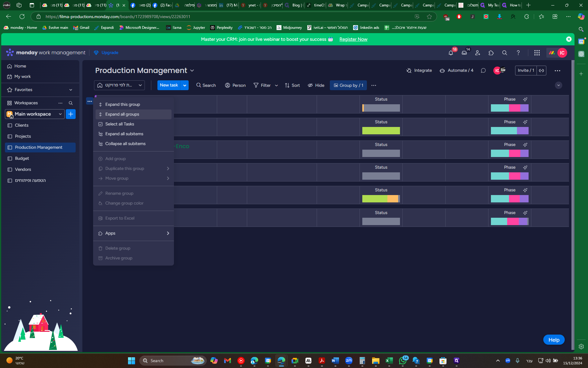Viewport: 588px width, 368px height.
Task: Choose Expand all groups
Action: (134, 114)
